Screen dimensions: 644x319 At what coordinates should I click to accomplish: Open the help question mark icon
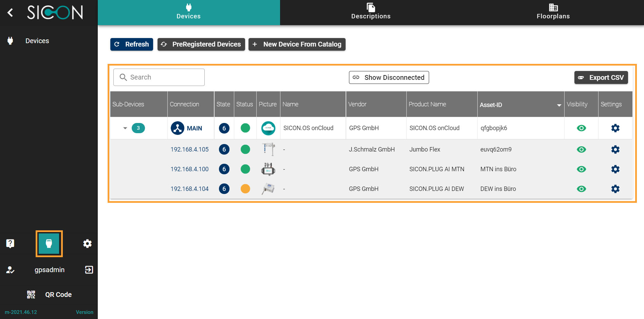coord(10,244)
